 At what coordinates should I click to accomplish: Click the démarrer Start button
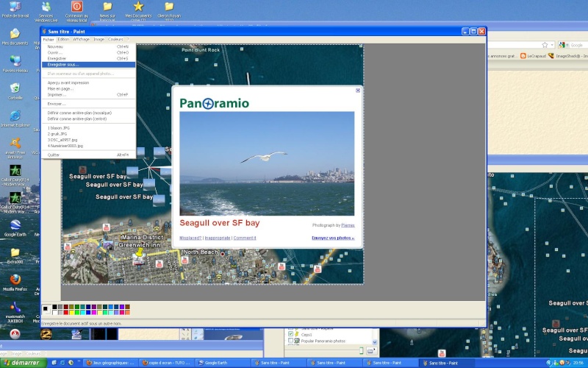(23, 363)
